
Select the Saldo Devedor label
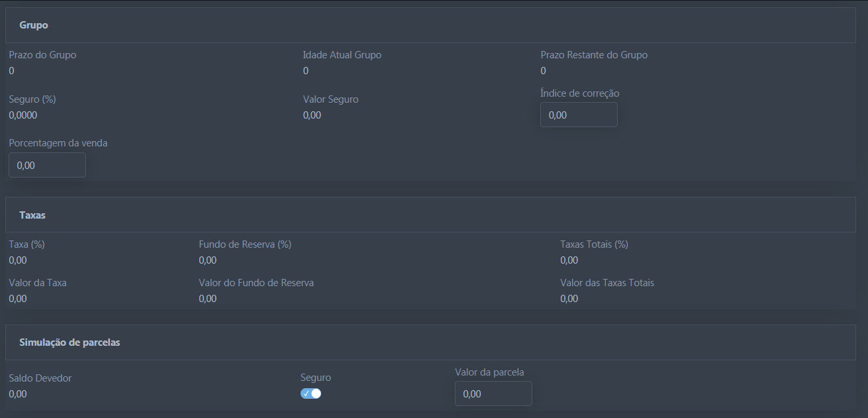coord(40,378)
